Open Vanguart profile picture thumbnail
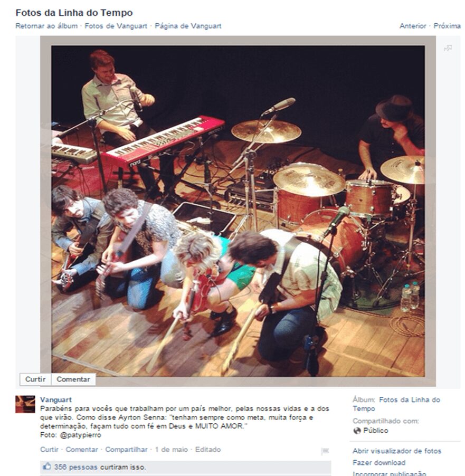Image resolution: width=465 pixels, height=476 pixels. pos(25,404)
